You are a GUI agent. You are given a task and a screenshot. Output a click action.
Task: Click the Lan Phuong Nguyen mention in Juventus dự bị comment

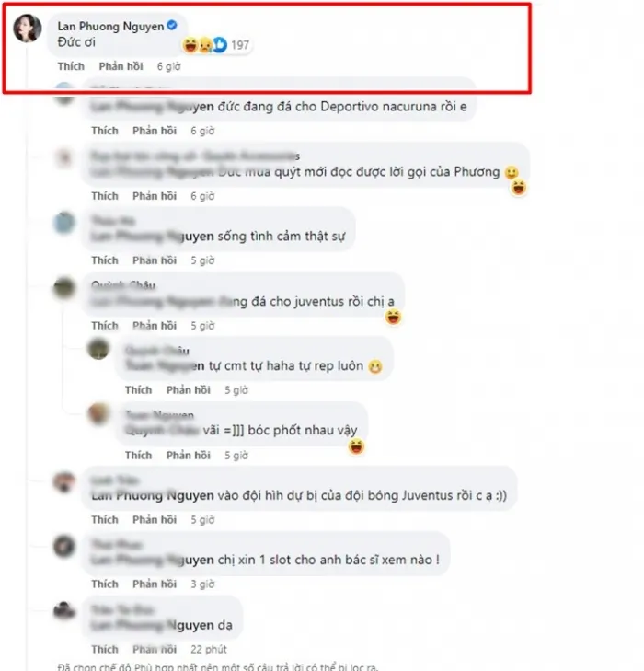pos(153,495)
